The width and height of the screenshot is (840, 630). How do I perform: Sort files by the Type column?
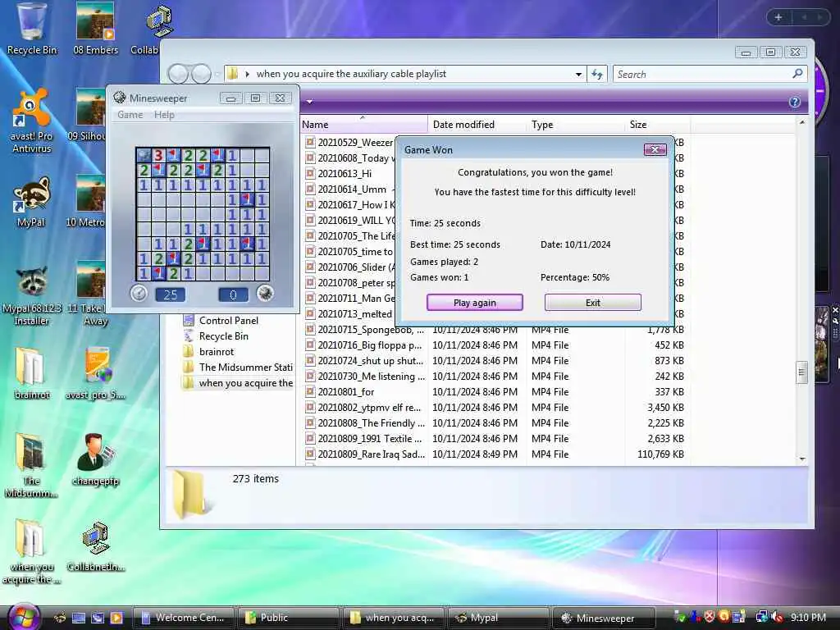pos(576,125)
